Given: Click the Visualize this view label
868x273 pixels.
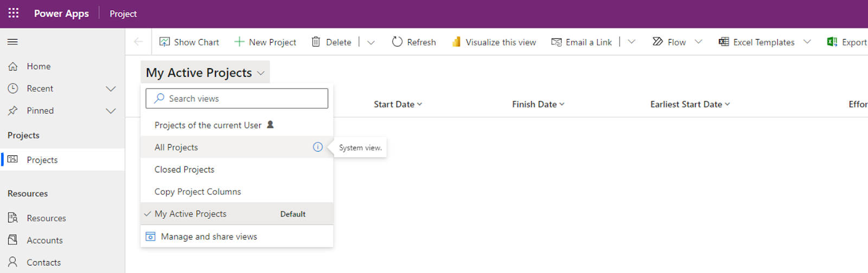Looking at the screenshot, I should (501, 42).
